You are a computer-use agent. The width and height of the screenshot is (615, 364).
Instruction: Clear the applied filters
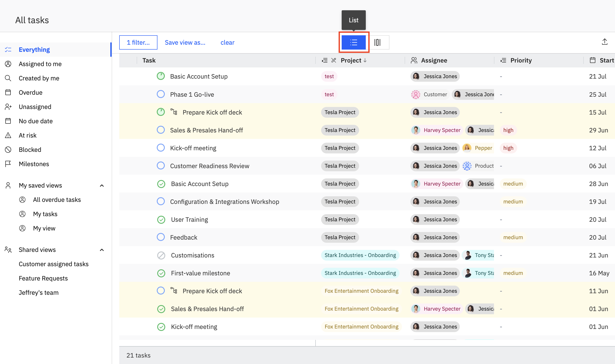pyautogui.click(x=227, y=42)
